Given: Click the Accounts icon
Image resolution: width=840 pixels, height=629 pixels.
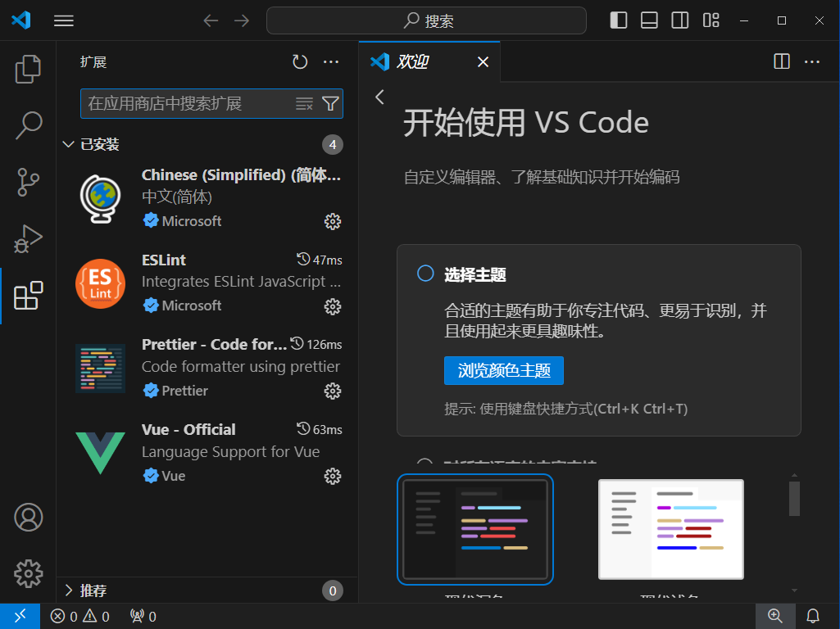Looking at the screenshot, I should (x=28, y=518).
